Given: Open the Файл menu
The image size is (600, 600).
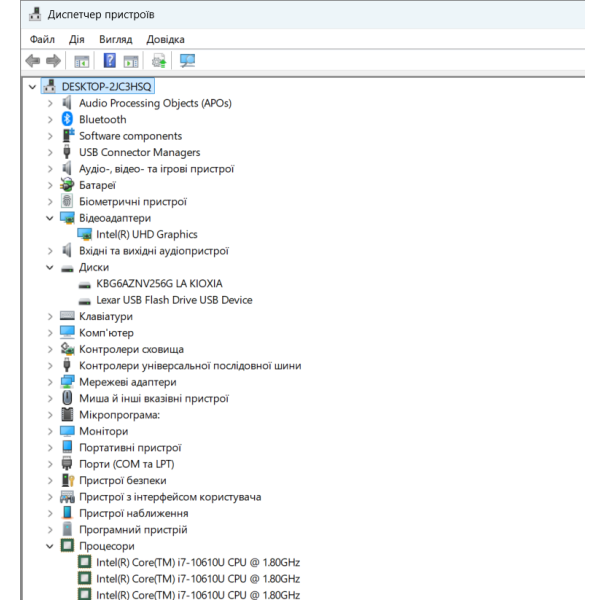Looking at the screenshot, I should coord(42,39).
